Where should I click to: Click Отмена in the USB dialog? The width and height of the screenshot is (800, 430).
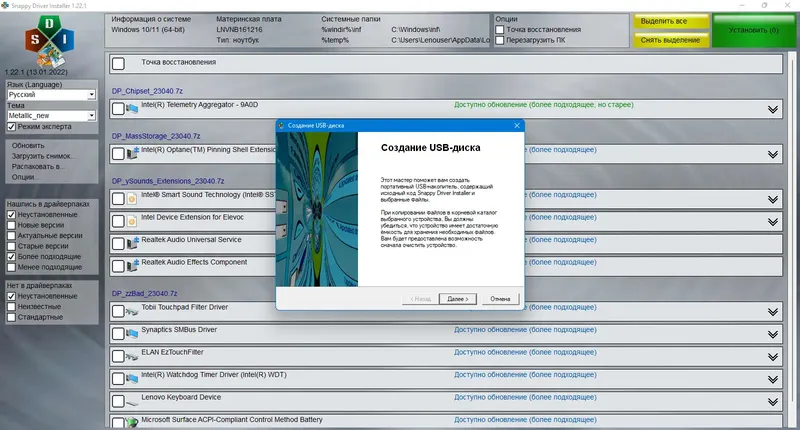pos(500,299)
